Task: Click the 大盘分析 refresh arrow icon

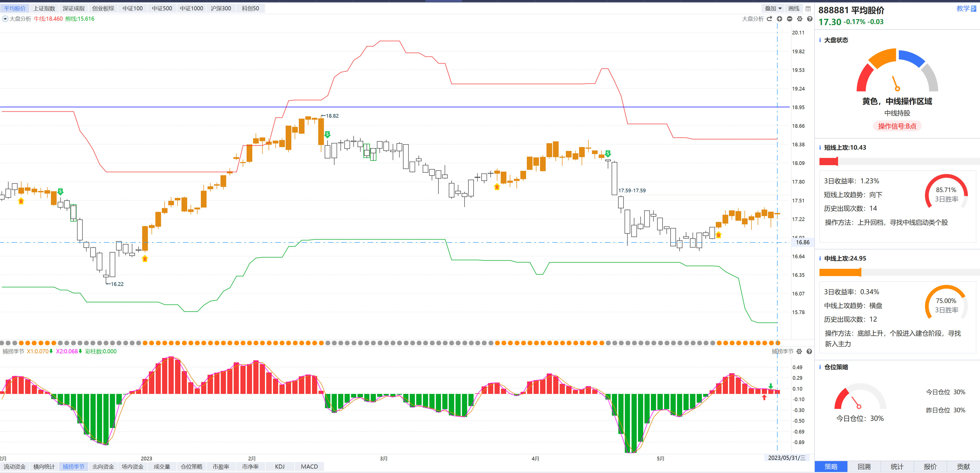Action: click(x=769, y=19)
